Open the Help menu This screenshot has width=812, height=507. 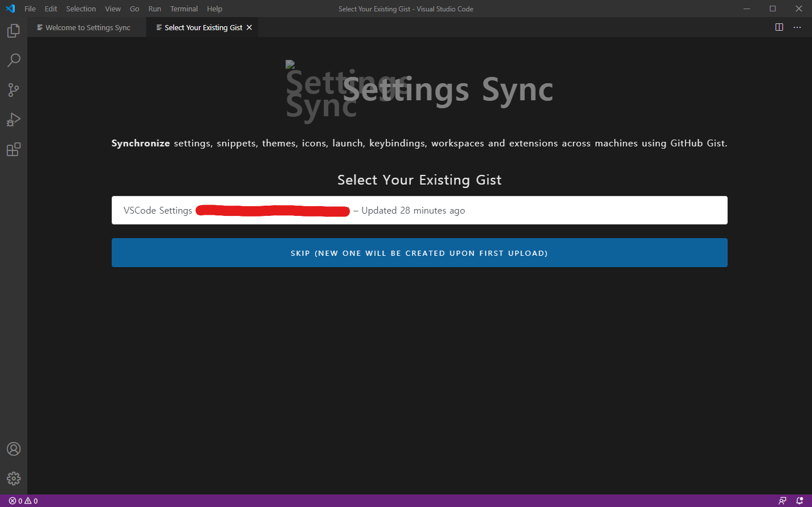tap(215, 9)
